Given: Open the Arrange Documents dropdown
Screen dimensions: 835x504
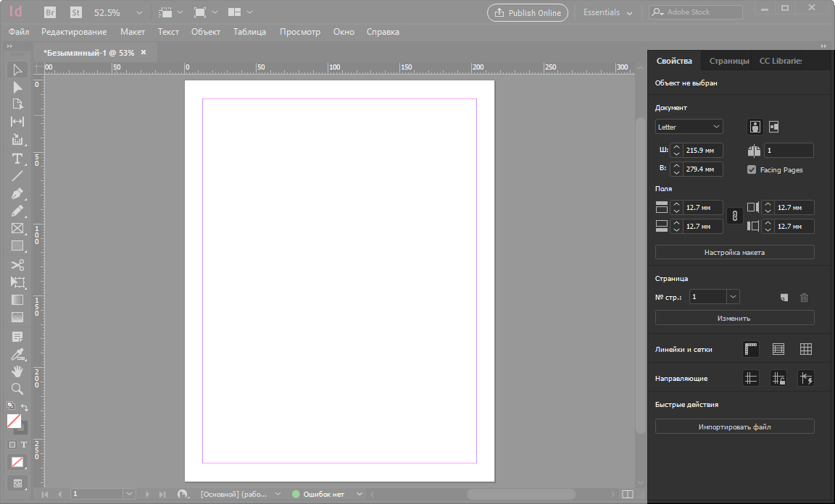Looking at the screenshot, I should (x=240, y=12).
